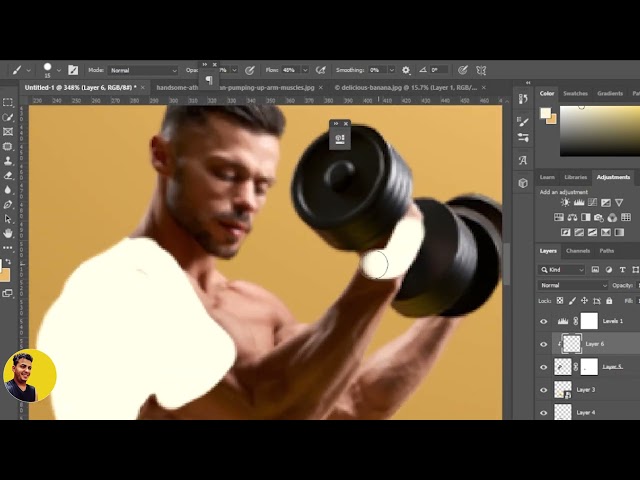Open the tool preset picker arrow
The height and width of the screenshot is (480, 640).
pyautogui.click(x=28, y=70)
